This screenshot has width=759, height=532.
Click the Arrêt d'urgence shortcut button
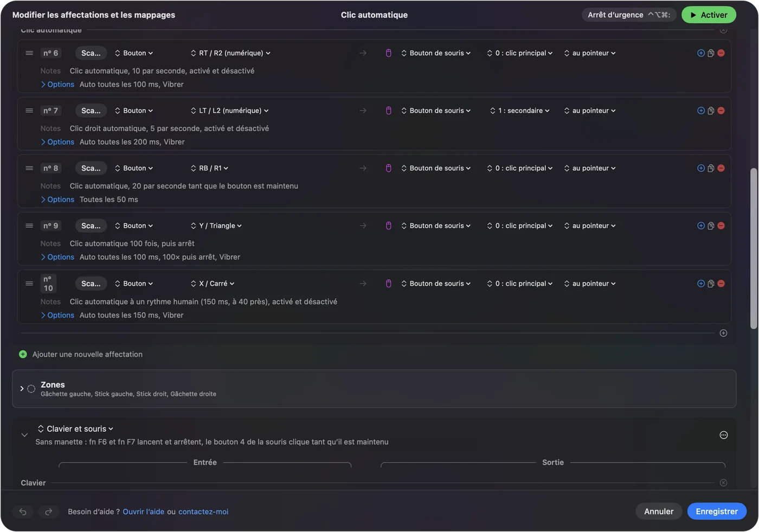(629, 15)
